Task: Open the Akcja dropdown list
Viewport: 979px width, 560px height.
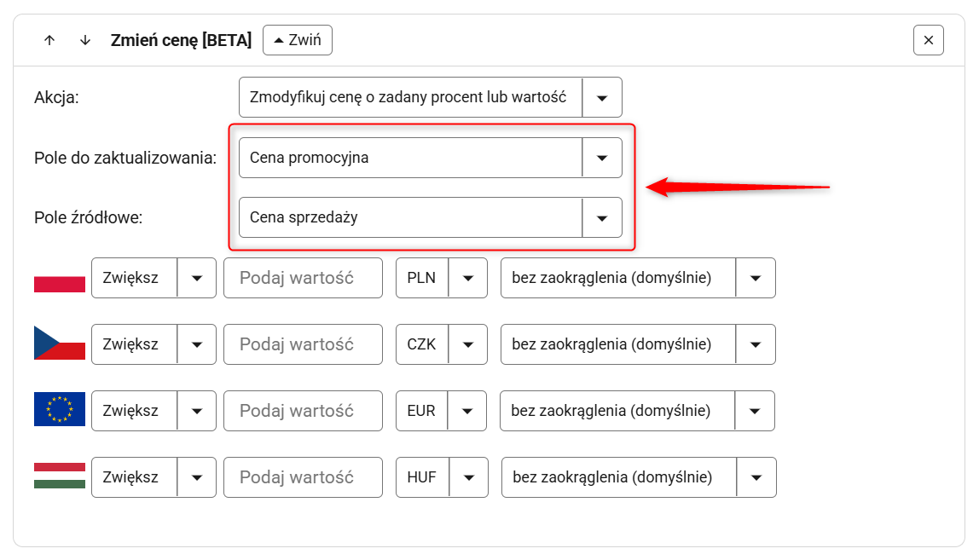Action: (601, 97)
